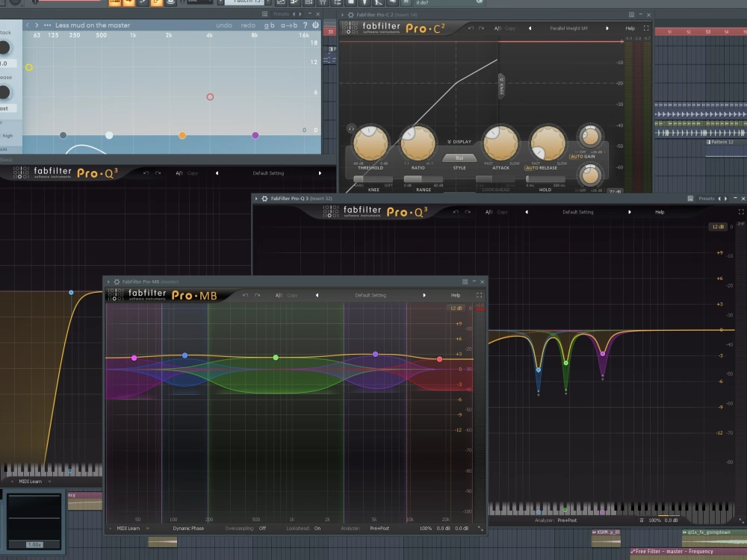Open Analyzer Pre+Post in Pro-Q 3 footer
Screen dimensions: 747x560
(x=567, y=520)
